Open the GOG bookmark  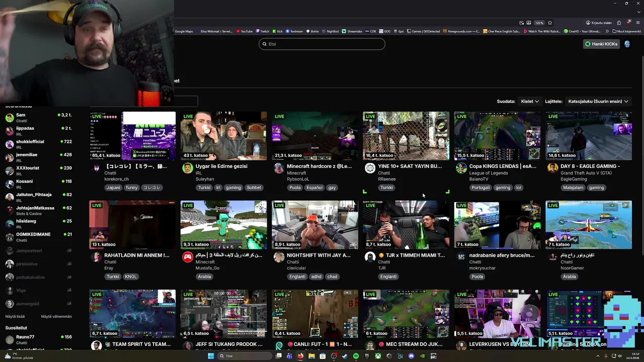coord(385,31)
